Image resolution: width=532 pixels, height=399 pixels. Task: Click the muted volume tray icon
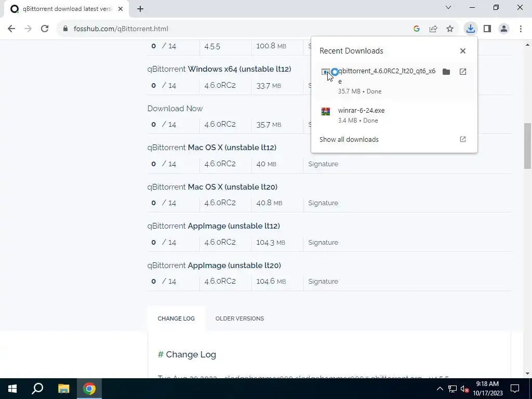(x=464, y=389)
